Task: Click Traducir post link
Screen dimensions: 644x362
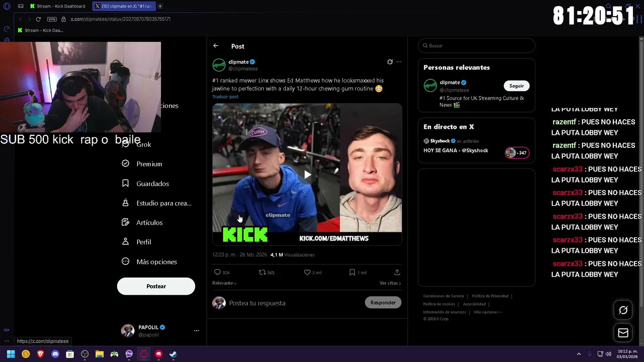Action: (x=225, y=97)
